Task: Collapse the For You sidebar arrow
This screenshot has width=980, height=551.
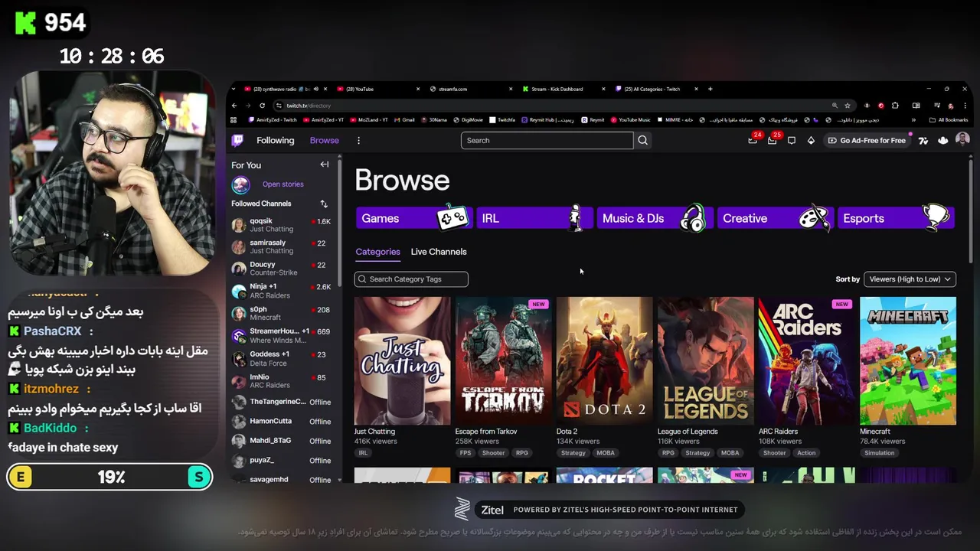Action: [325, 165]
